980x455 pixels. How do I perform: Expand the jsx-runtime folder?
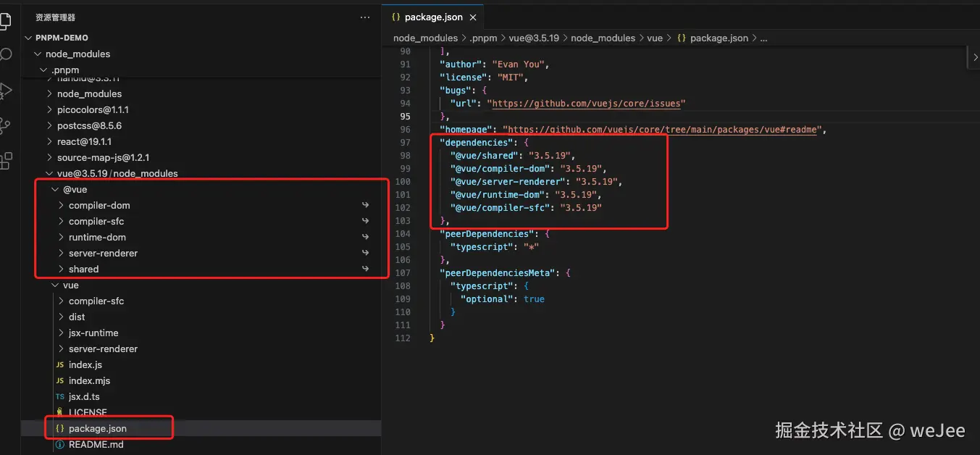pos(61,333)
